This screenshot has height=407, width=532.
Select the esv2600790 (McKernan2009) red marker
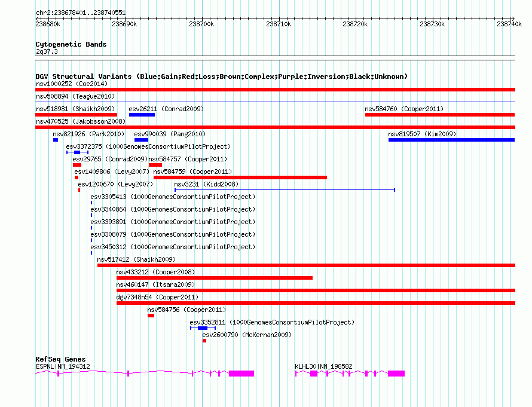[x=204, y=341]
